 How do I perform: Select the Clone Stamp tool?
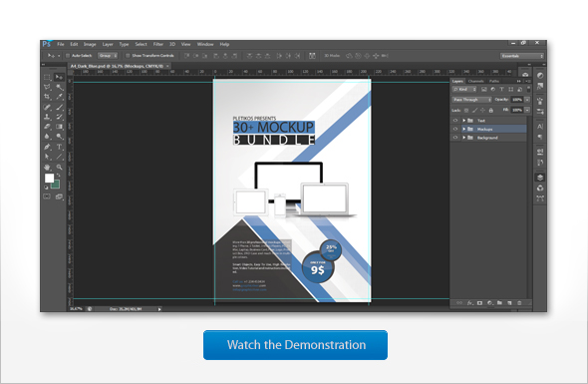pos(47,117)
